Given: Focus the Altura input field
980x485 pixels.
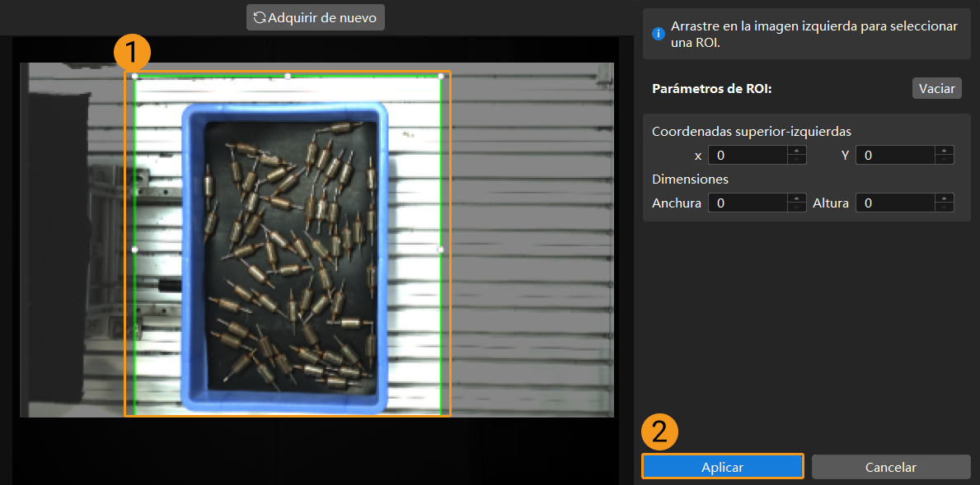Looking at the screenshot, I should click(895, 203).
